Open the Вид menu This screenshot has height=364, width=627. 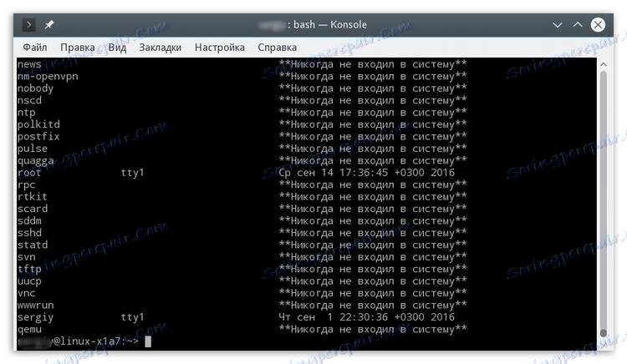click(117, 48)
